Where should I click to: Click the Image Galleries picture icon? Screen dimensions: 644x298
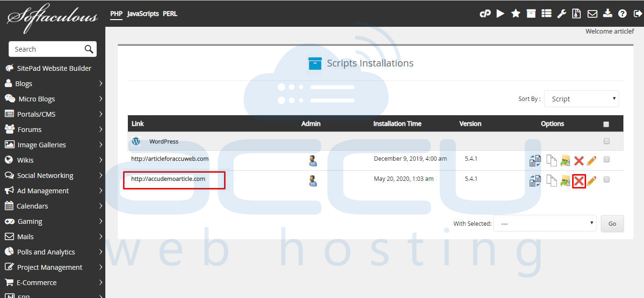[9, 144]
